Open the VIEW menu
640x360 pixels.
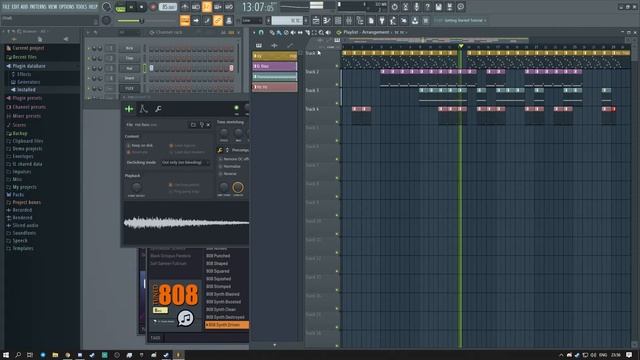[53, 7]
